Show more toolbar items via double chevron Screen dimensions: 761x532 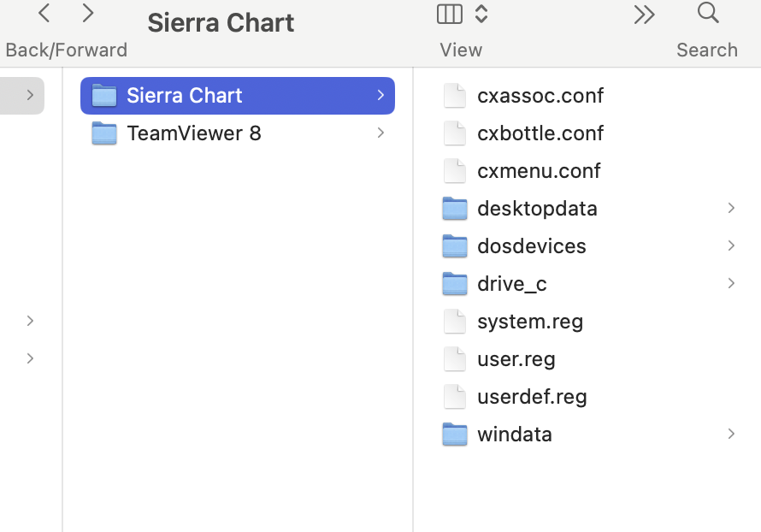644,14
